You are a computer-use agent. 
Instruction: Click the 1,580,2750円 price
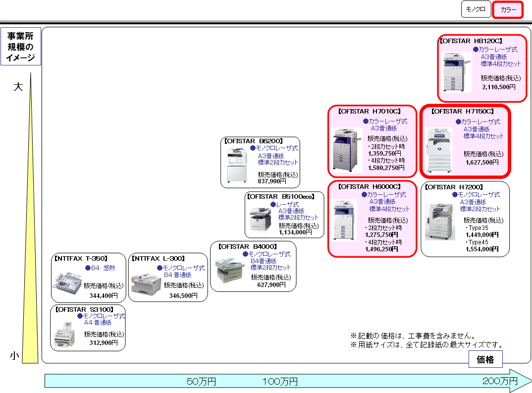coord(386,168)
